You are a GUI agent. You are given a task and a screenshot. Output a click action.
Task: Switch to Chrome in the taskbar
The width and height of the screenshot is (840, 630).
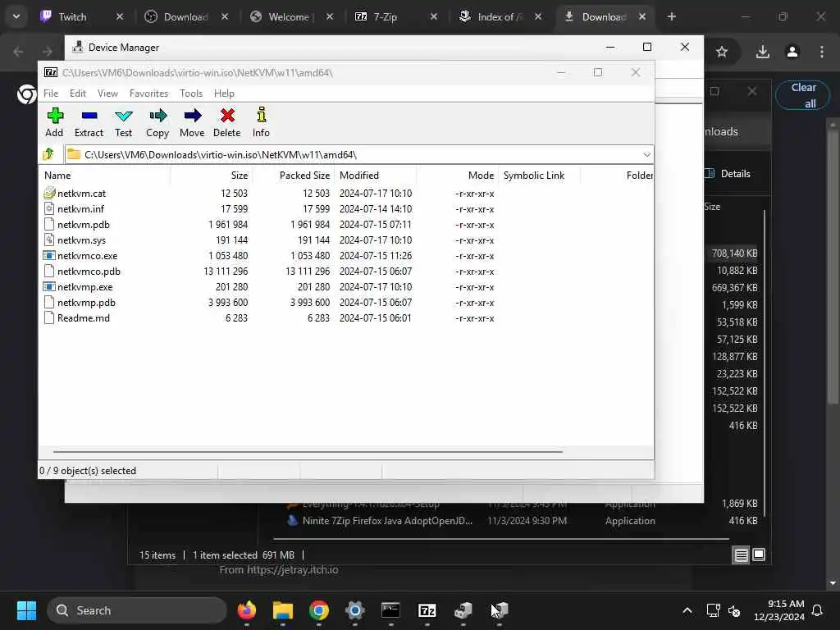[x=319, y=610]
